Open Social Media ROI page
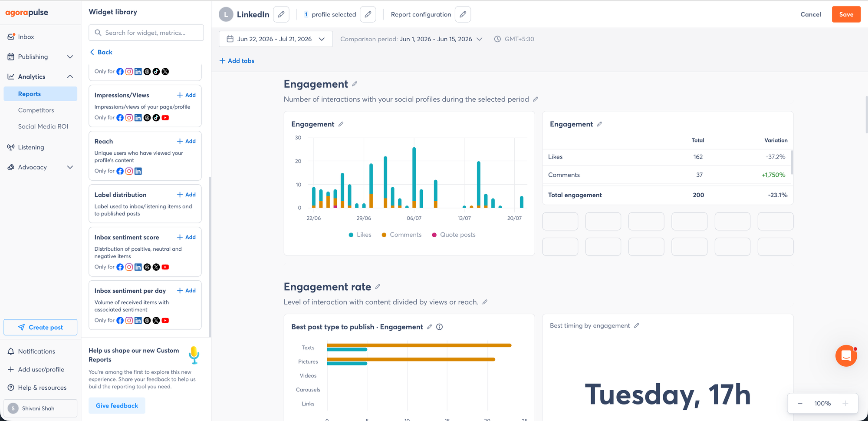This screenshot has height=421, width=868. 43,126
